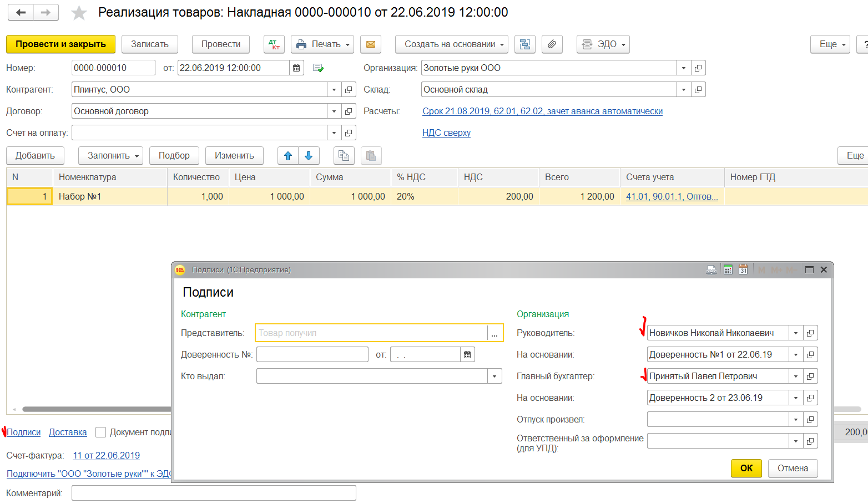Move table row down with blue arrow
This screenshot has height=504, width=868.
[x=309, y=156]
